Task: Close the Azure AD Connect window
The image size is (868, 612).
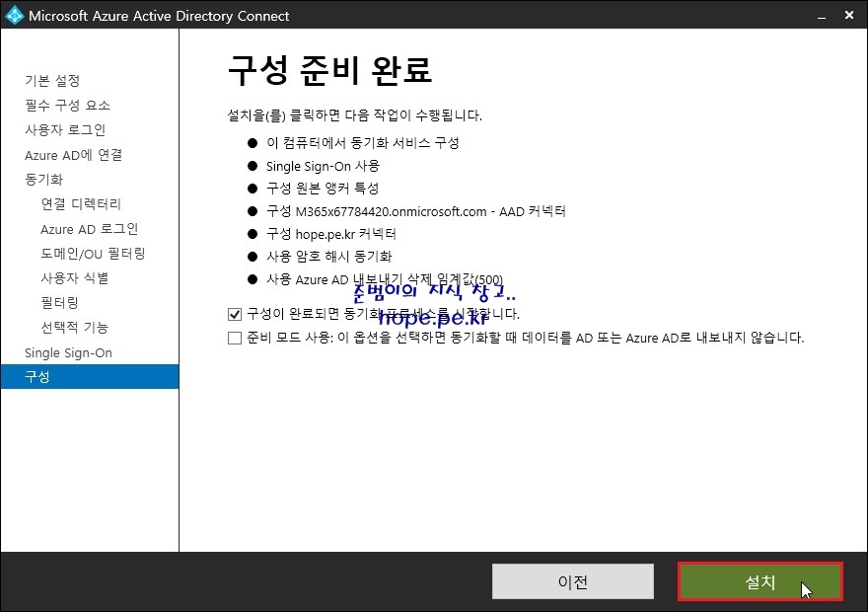Action: pos(849,16)
